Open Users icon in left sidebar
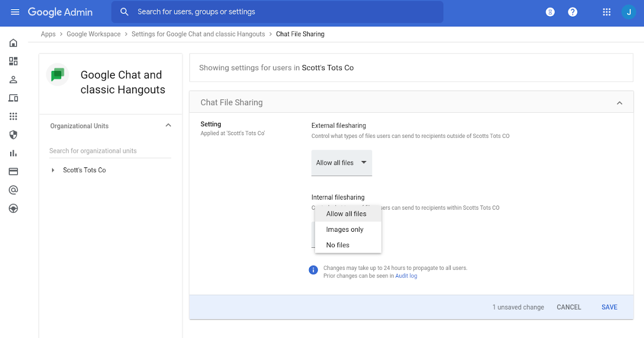This screenshot has width=644, height=338. pyautogui.click(x=13, y=79)
